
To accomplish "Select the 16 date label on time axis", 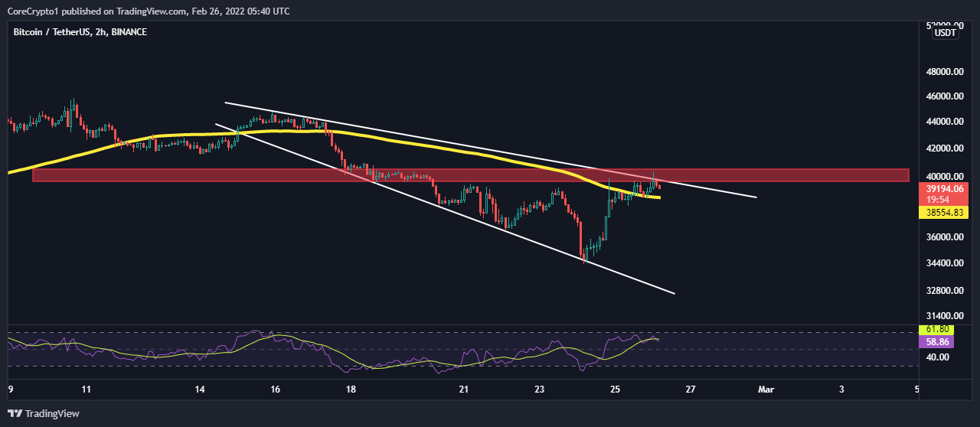I will pos(276,390).
